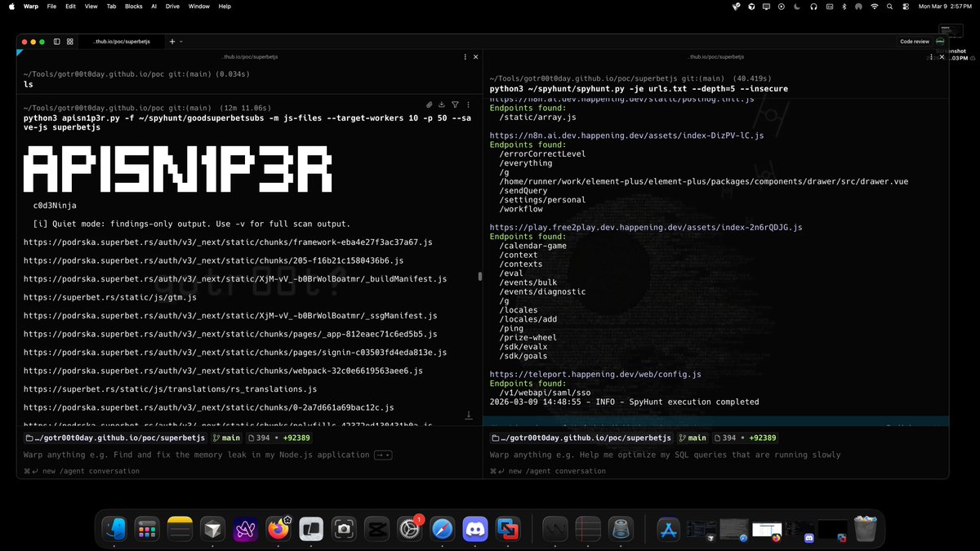Open the Warp application menu

tap(31, 6)
